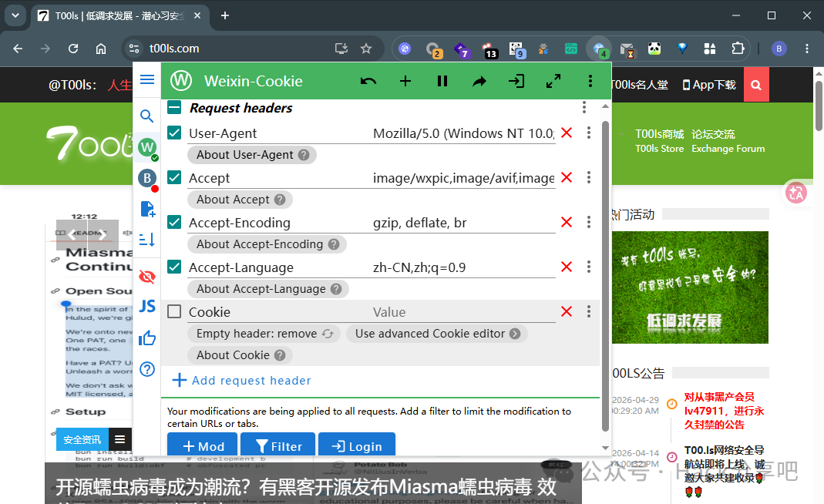Viewport: 824px width, 504px height.
Task: Delete the Cookie header row
Action: pos(567,311)
